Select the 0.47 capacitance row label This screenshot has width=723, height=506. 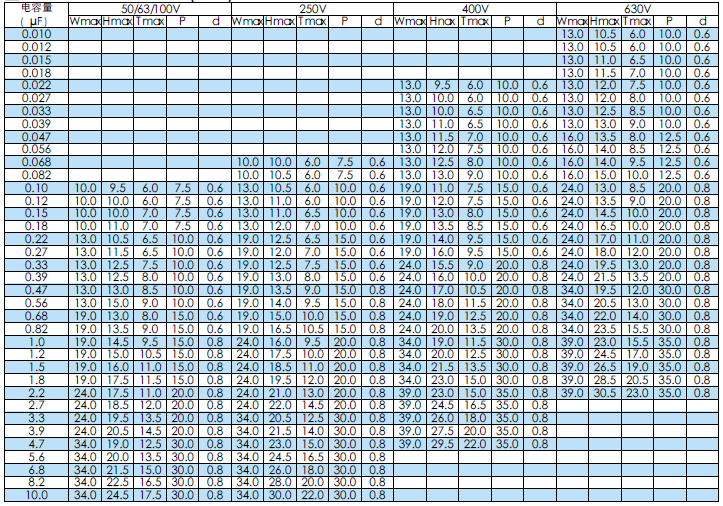click(35, 290)
